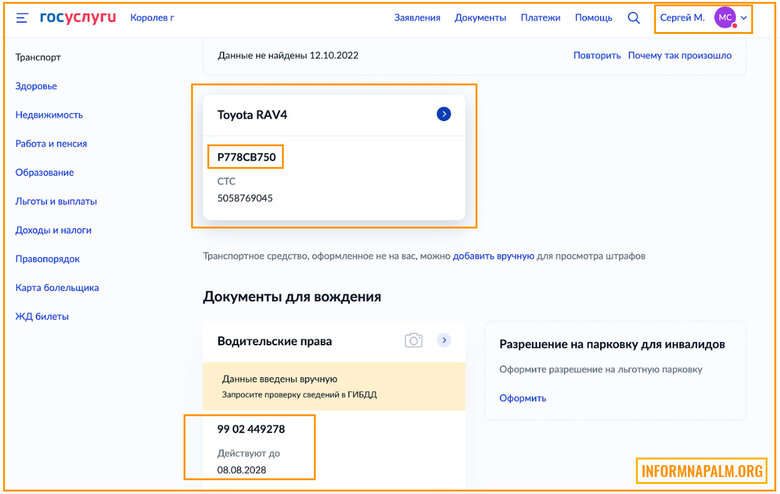Screen dimensions: 780x494
Task: Click the MC profile avatar
Action: coord(725,18)
